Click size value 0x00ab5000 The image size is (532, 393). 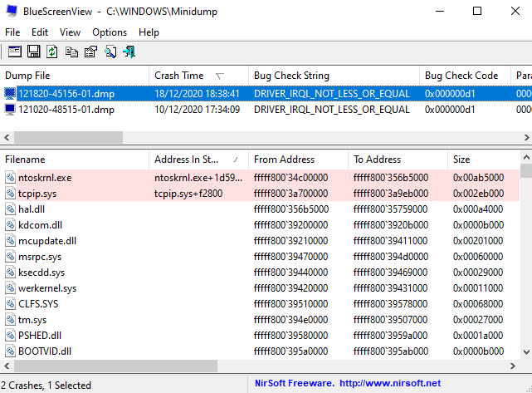478,177
